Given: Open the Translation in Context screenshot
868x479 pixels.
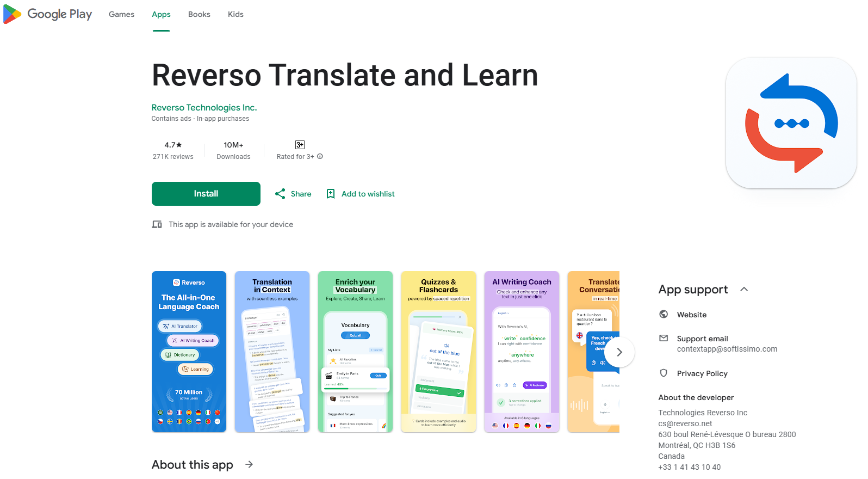Looking at the screenshot, I should tap(272, 352).
